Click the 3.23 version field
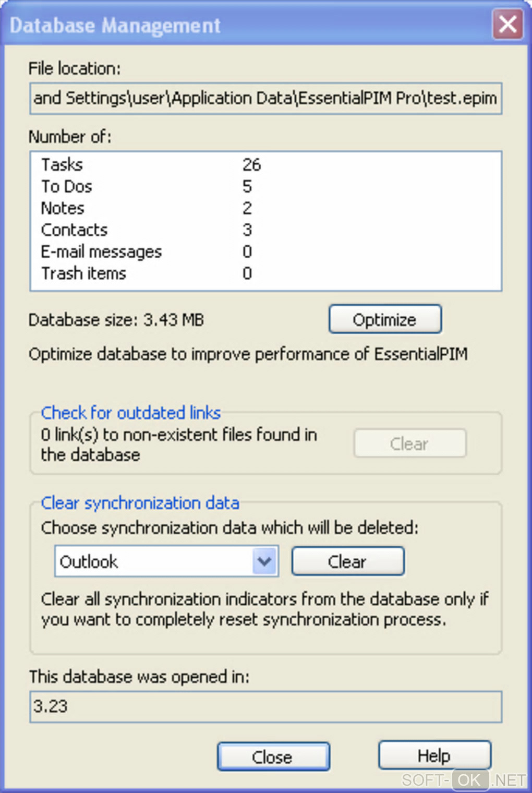The image size is (532, 793). click(x=265, y=706)
